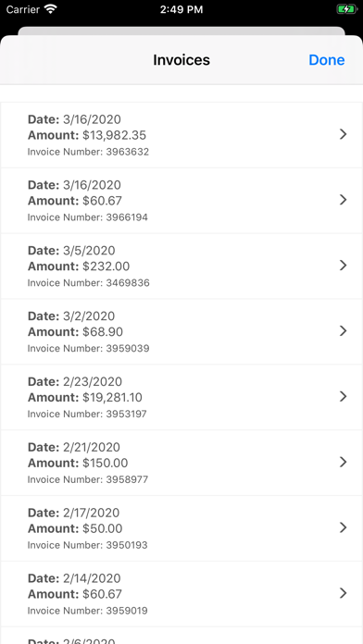Tap chevron for invoice 3966194

click(343, 200)
